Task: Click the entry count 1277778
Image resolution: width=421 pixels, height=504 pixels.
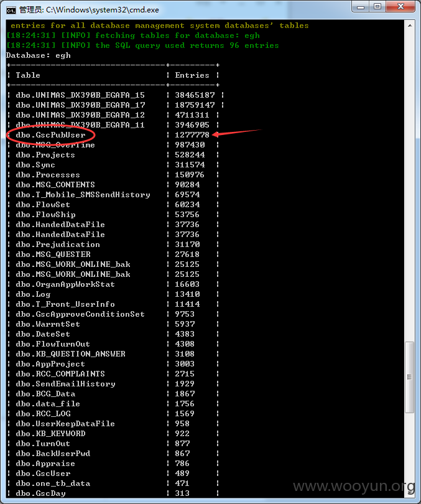Action: click(x=192, y=134)
